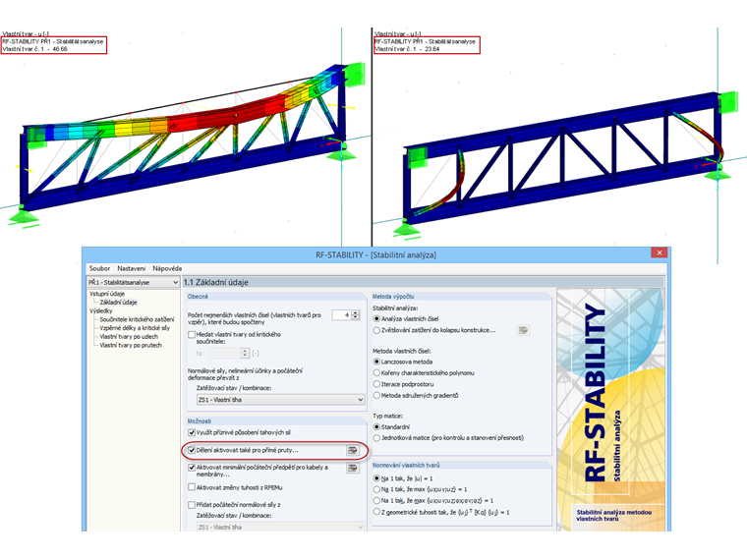Enable Hledat vlastní tvary od kritického součinitele
The height and width of the screenshot is (560, 747).
click(192, 335)
